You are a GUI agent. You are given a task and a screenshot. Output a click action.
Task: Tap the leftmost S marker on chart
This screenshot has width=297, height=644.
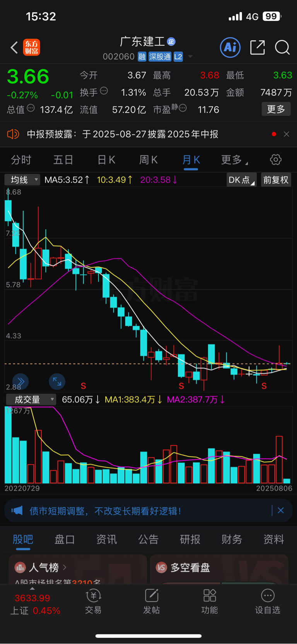(83, 386)
